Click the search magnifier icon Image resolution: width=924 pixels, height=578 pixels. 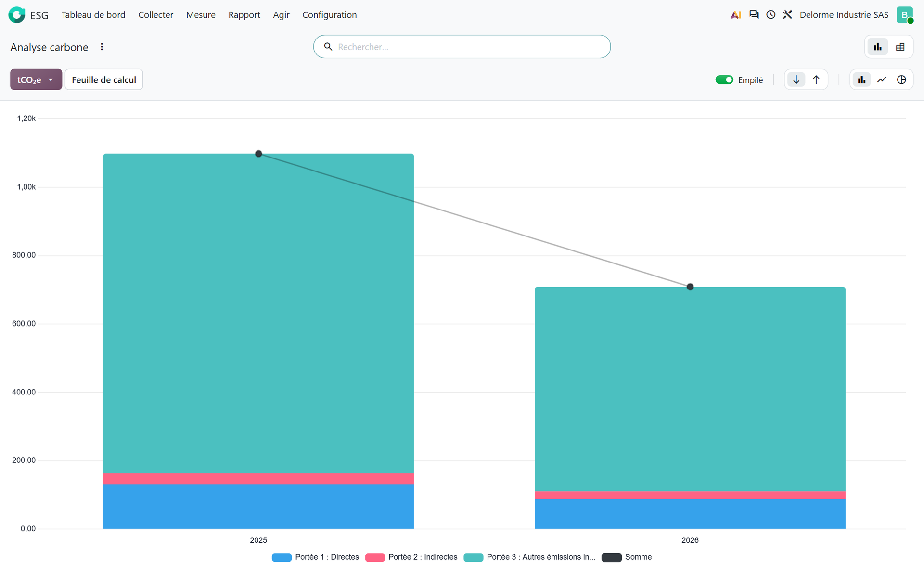tap(328, 47)
